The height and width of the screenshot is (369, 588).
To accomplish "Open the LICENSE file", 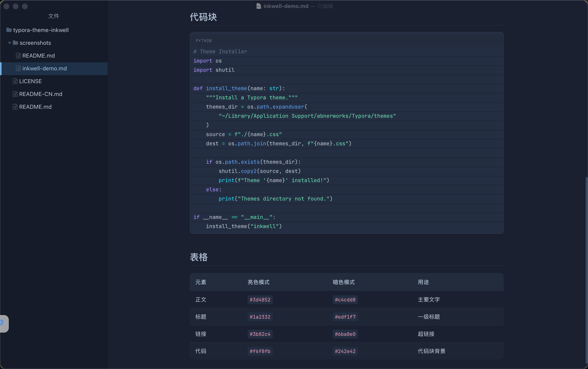I will point(31,81).
